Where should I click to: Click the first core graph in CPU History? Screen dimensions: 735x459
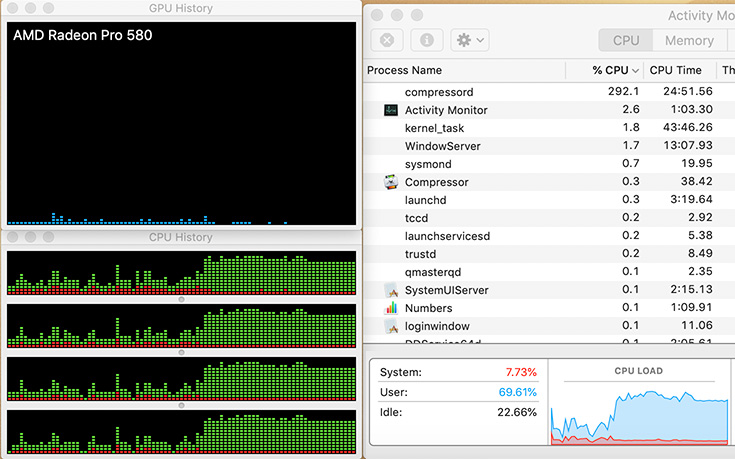click(181, 273)
